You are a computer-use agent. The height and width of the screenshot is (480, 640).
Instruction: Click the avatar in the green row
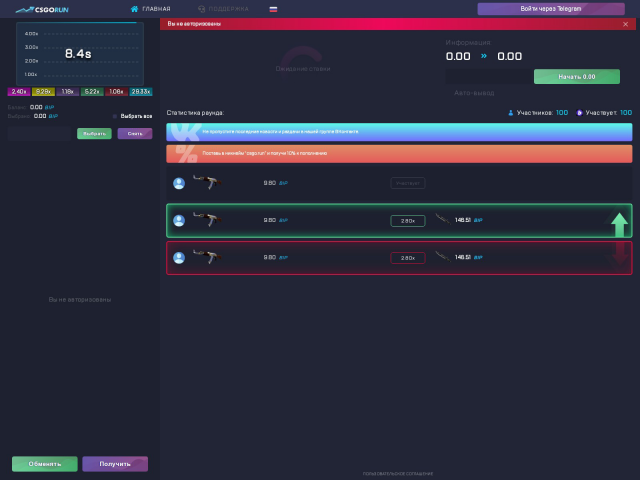179,220
